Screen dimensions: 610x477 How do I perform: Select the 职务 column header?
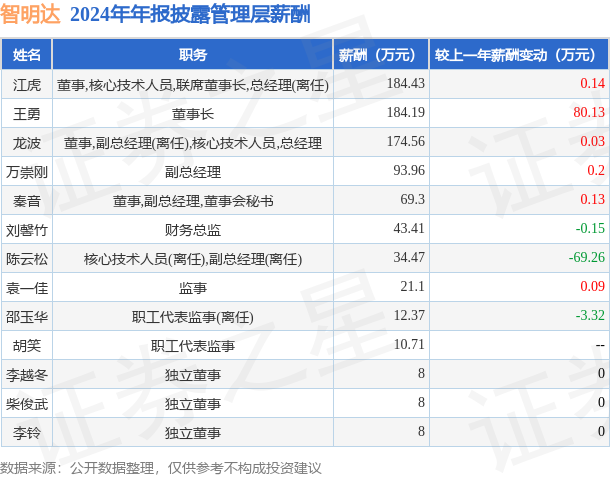click(193, 54)
